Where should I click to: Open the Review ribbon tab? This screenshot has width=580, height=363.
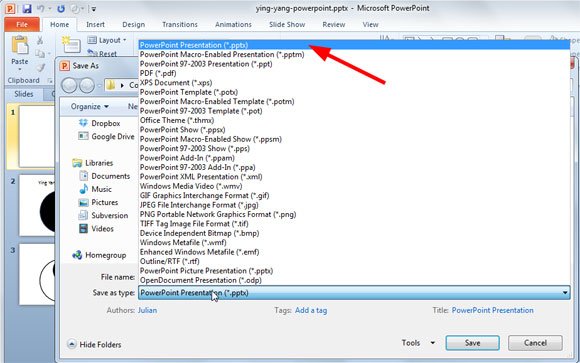click(334, 24)
